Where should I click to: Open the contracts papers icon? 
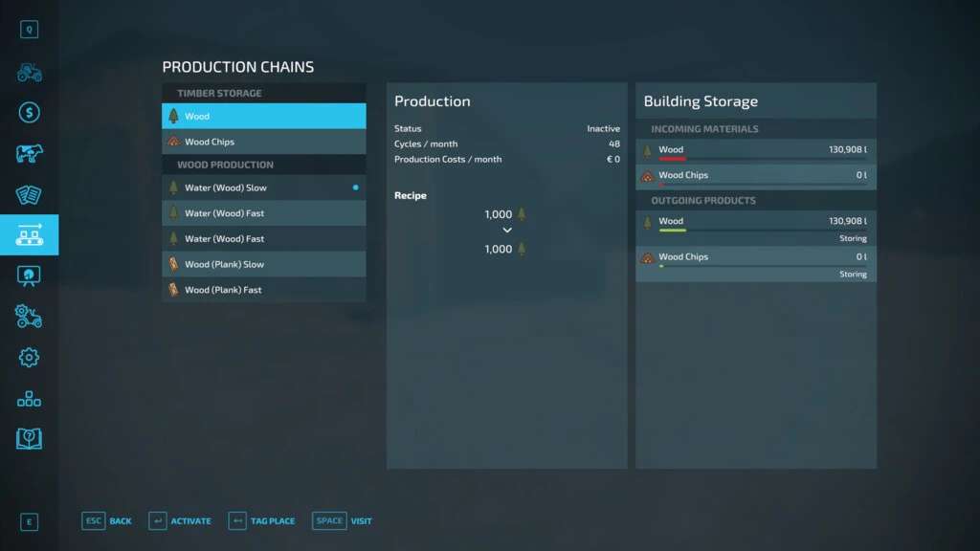point(29,194)
